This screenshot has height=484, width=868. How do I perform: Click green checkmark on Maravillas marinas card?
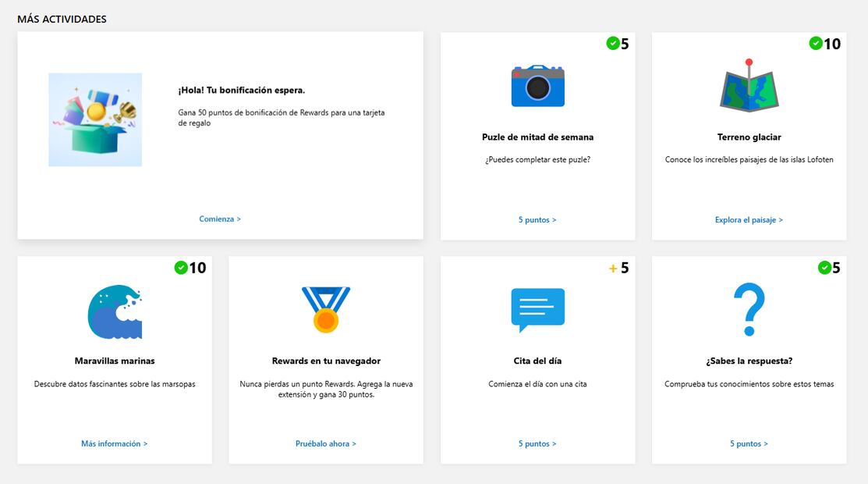[x=181, y=269]
